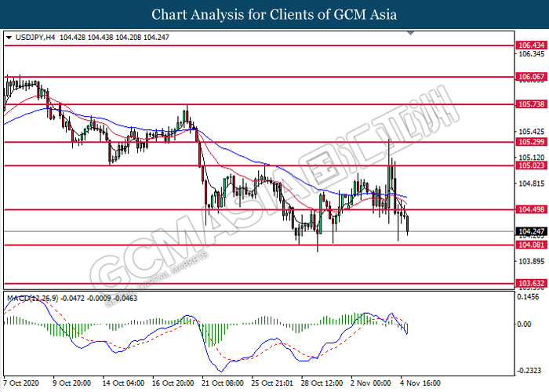Viewport: 549px width, 392px height.
Task: Click the 105.738 price level label
Action: tap(531, 104)
